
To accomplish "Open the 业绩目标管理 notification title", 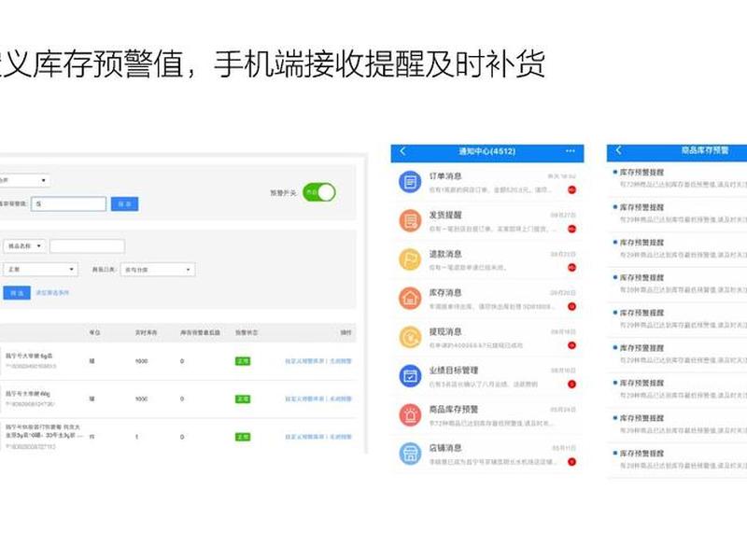I will (454, 371).
